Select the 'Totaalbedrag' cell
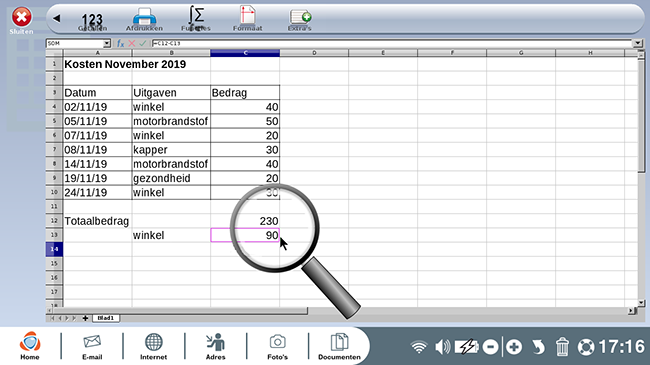Viewport: 650px width, 365px height. tap(97, 221)
